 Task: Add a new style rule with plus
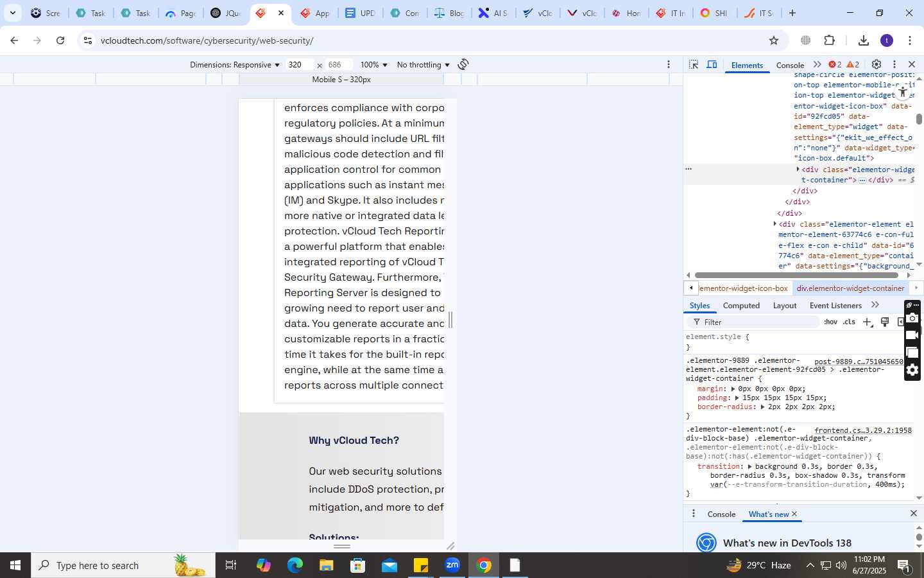pyautogui.click(x=868, y=322)
